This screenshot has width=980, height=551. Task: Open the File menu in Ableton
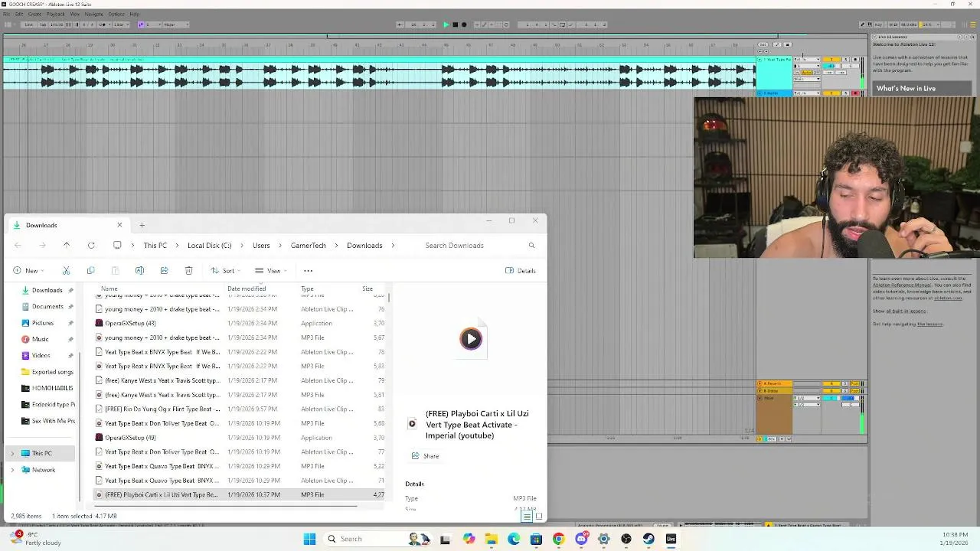click(x=6, y=14)
